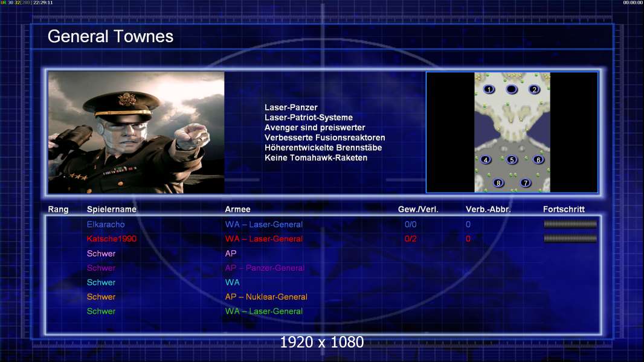The width and height of the screenshot is (644, 362).
Task: Click the AP – Nuklear-General army entry
Action: (266, 297)
